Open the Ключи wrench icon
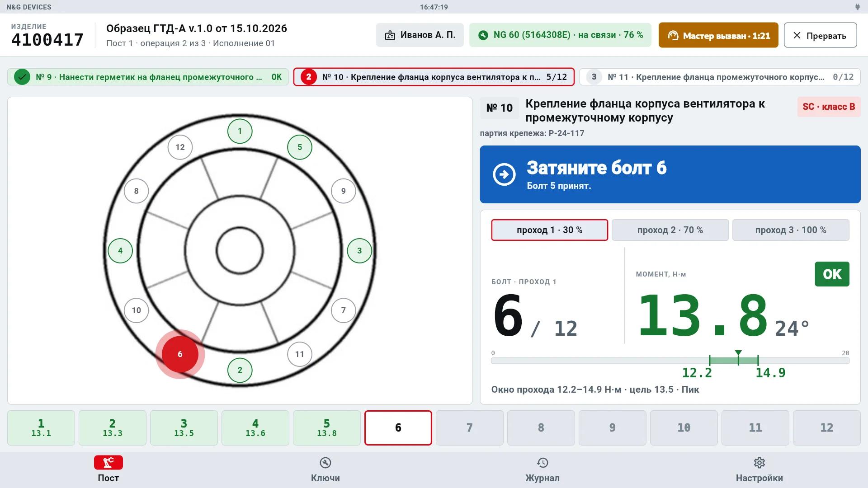868x488 pixels. pyautogui.click(x=325, y=463)
